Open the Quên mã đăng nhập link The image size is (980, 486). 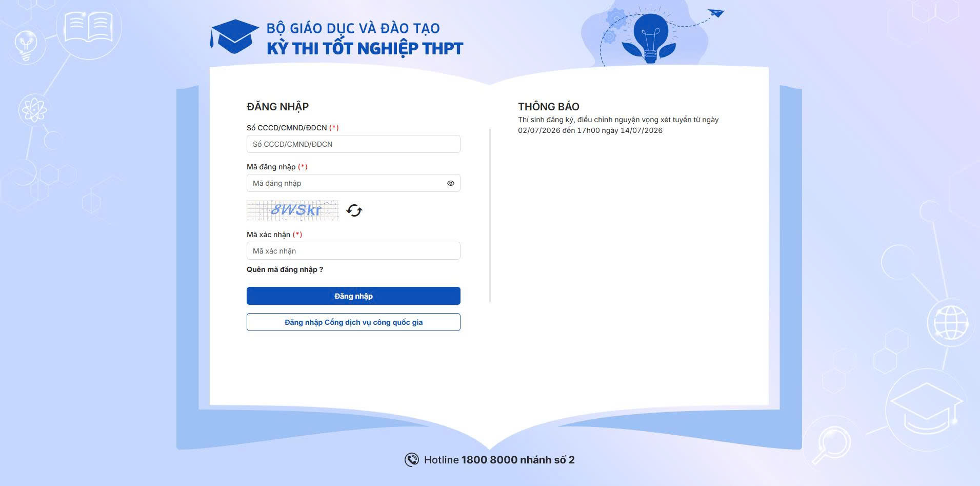point(285,269)
